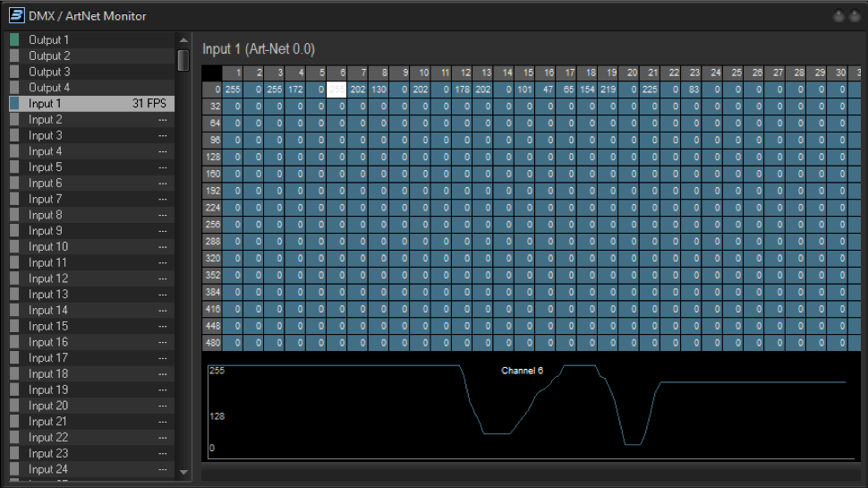Click the first round window button at top right
This screenshot has width=868, height=488.
838,16
